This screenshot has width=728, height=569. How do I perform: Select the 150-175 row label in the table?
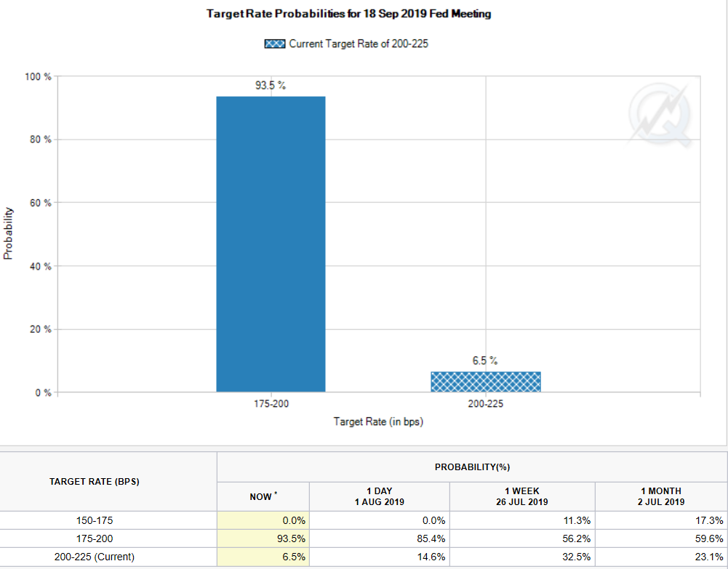[x=95, y=520]
